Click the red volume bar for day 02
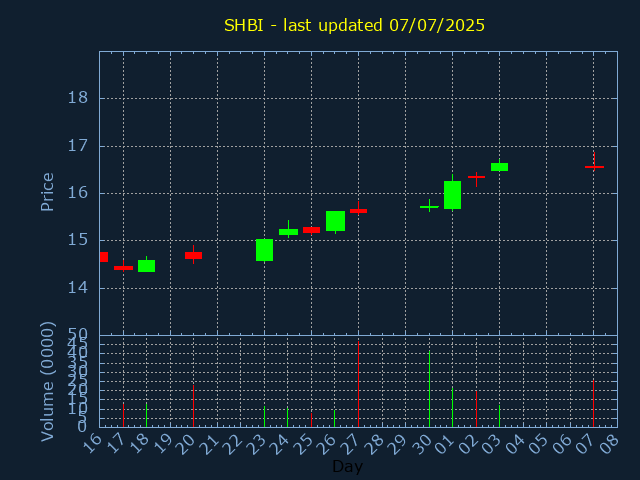 point(476,409)
